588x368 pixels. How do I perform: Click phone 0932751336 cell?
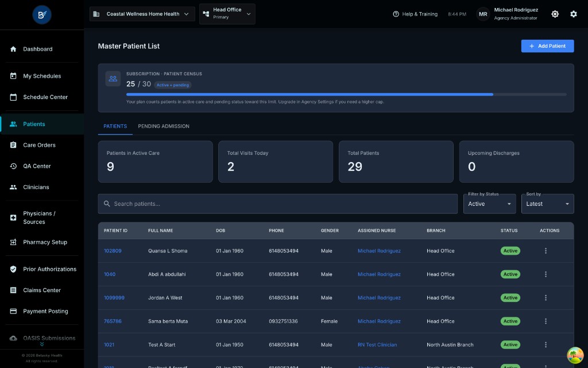[x=283, y=321]
